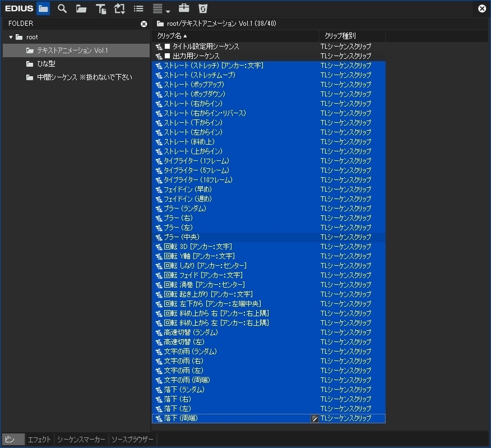Select ブラー (ランダム) clip
The width and height of the screenshot is (491, 448).
pos(268,209)
